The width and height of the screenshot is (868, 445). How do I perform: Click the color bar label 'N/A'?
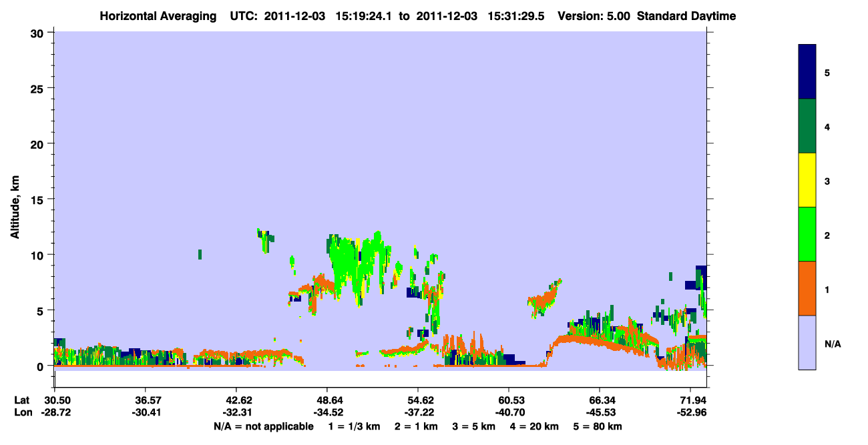[833, 344]
